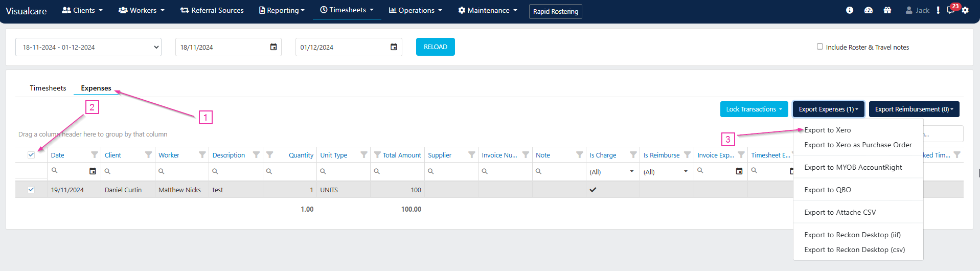Open the Reporting menu

click(282, 10)
